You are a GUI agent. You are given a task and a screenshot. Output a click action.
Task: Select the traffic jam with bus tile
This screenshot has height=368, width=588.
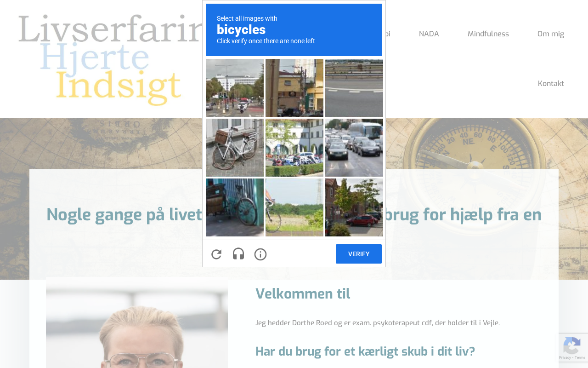[354, 148]
